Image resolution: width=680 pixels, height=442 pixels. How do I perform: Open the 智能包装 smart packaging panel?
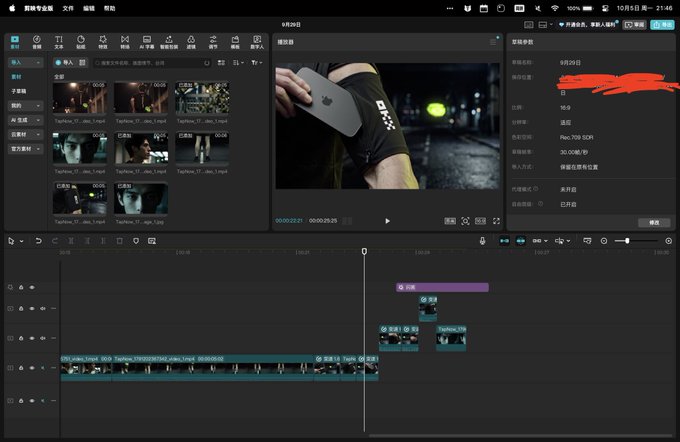tap(169, 42)
